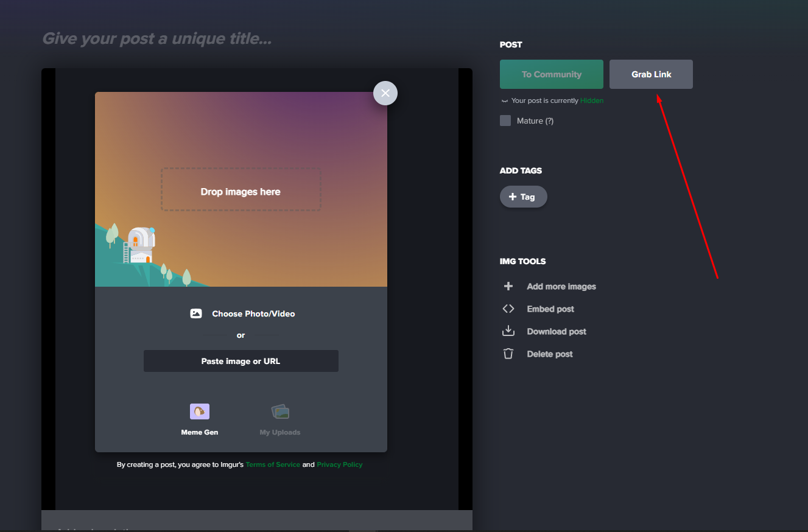Add a tag with the + Tag button

[x=523, y=197]
